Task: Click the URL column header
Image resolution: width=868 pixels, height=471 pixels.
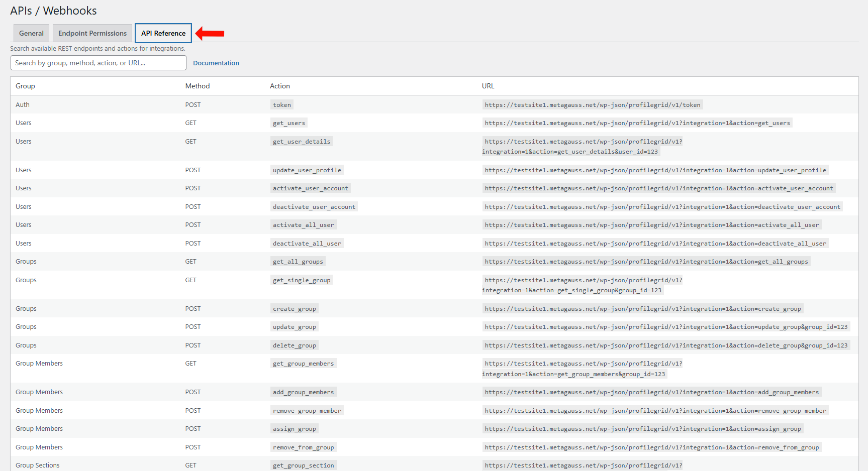Action: coord(488,86)
